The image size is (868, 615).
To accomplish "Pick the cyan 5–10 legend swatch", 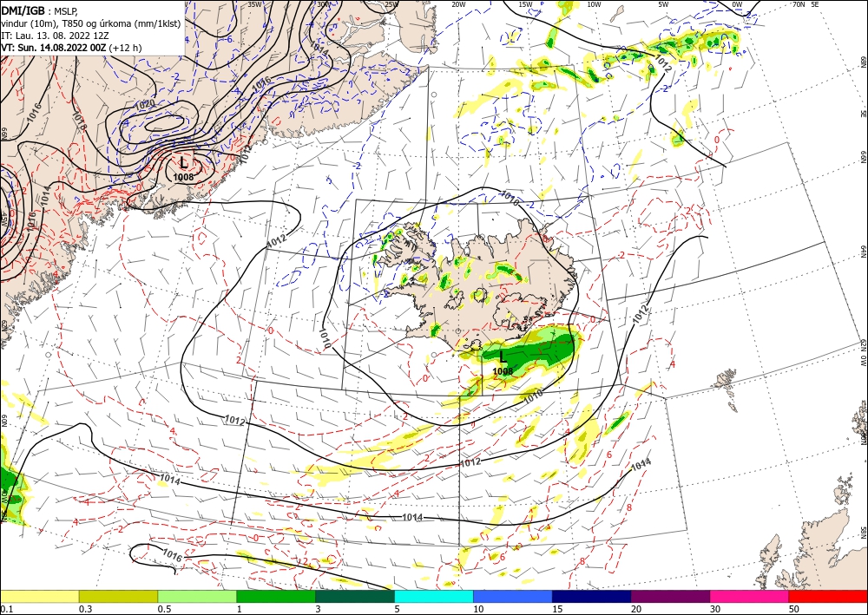I will tap(434, 596).
